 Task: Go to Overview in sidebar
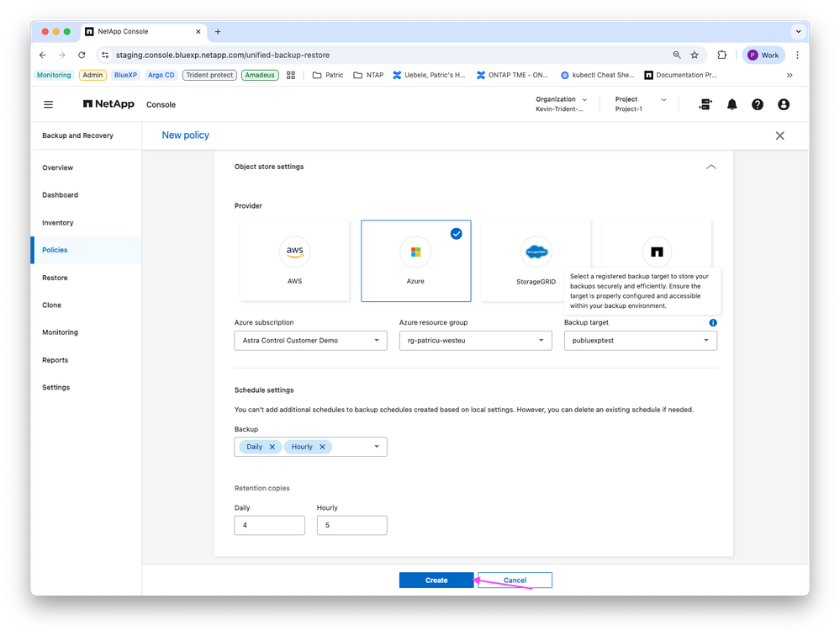(x=57, y=167)
